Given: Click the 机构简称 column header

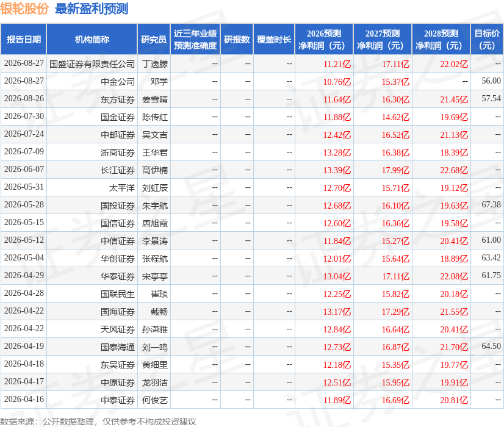Looking at the screenshot, I should [92, 39].
